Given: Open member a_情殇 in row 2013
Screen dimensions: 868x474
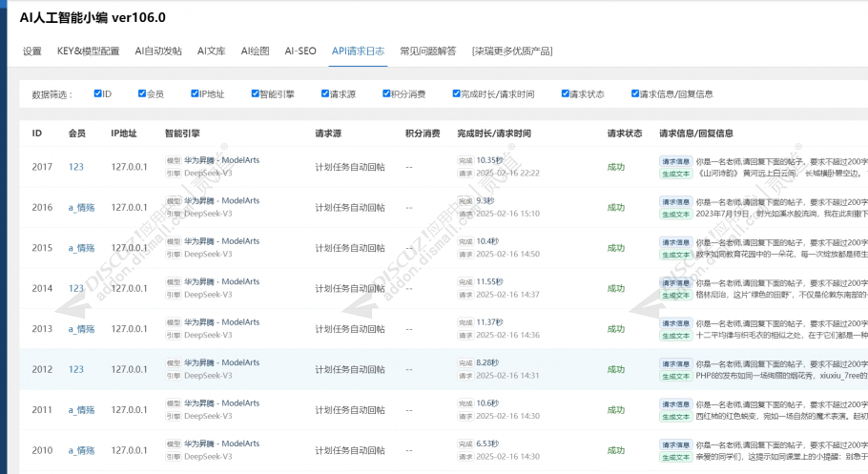Looking at the screenshot, I should (x=81, y=328).
